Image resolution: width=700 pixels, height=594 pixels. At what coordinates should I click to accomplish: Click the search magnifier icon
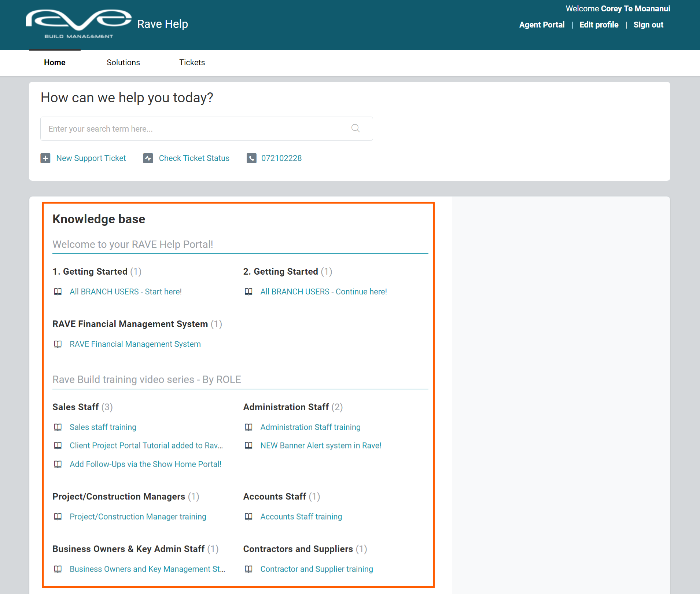[x=355, y=128]
